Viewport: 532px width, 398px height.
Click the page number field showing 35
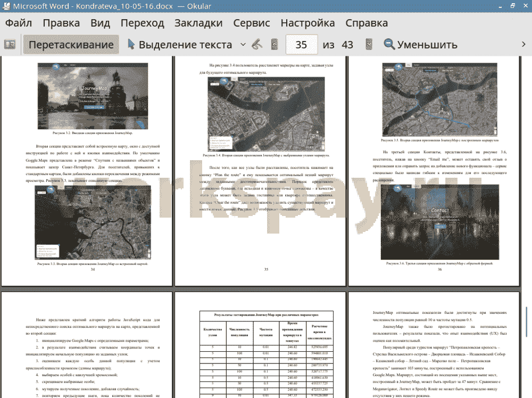302,45
